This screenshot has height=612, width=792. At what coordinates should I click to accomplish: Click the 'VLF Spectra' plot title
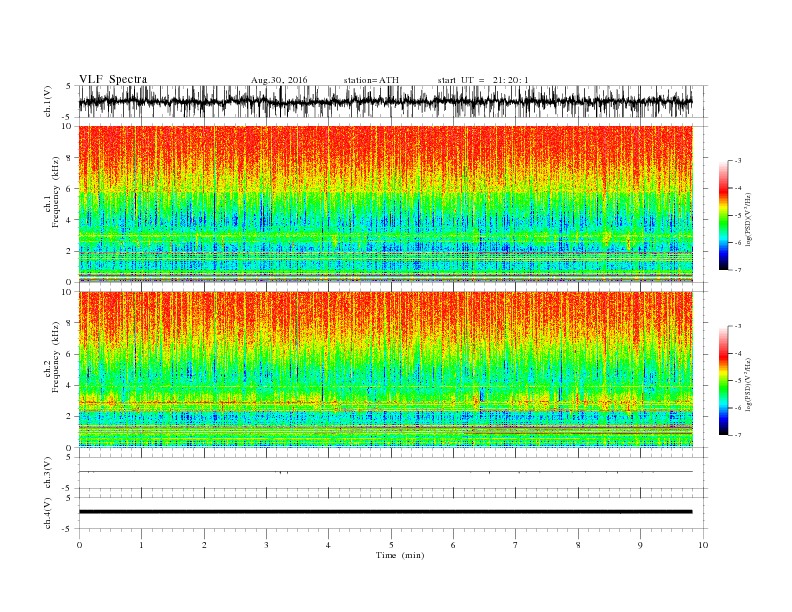click(x=113, y=79)
